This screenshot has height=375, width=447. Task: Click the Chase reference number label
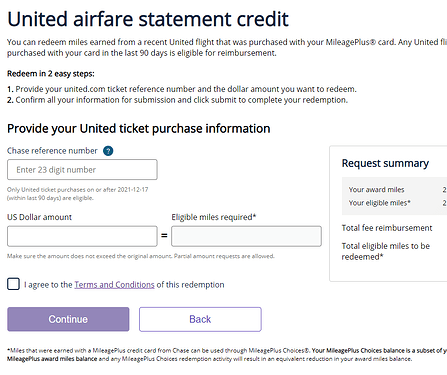pyautogui.click(x=52, y=151)
